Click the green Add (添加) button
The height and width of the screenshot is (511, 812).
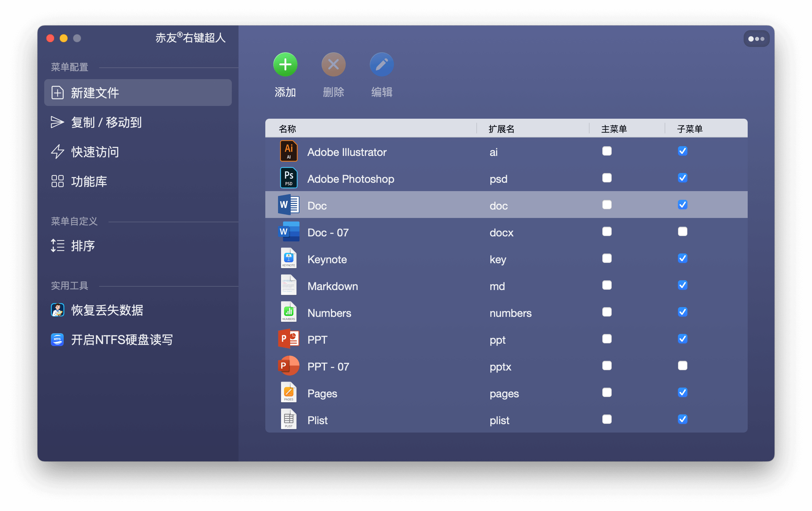point(285,64)
